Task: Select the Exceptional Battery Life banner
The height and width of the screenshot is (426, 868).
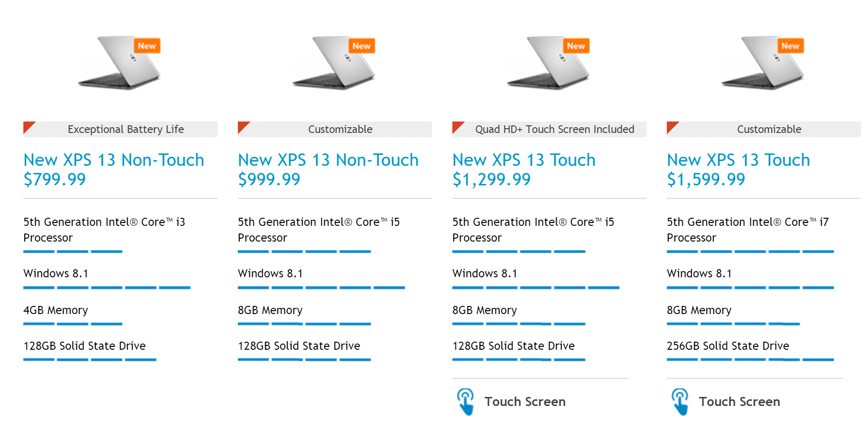Action: 126,129
